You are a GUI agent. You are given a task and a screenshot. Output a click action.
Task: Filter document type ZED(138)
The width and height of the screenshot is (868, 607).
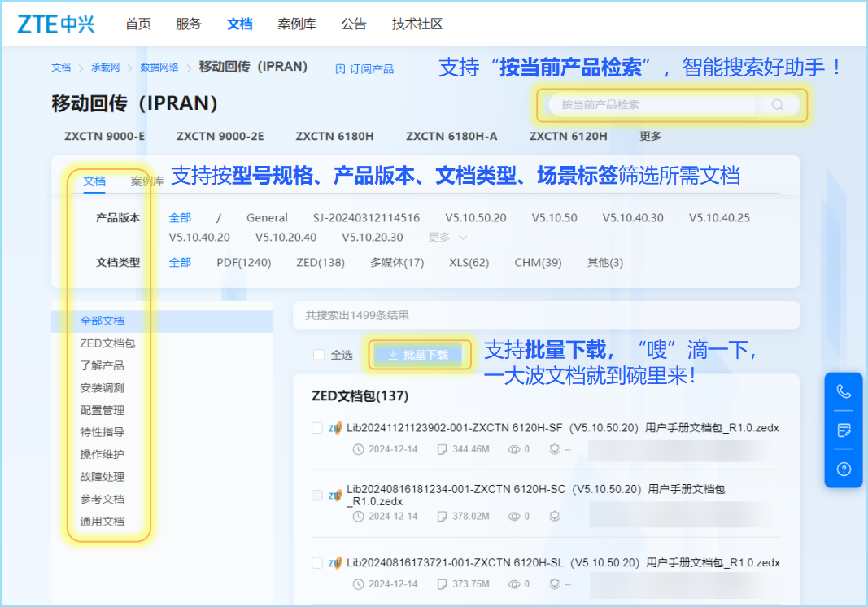coord(321,263)
